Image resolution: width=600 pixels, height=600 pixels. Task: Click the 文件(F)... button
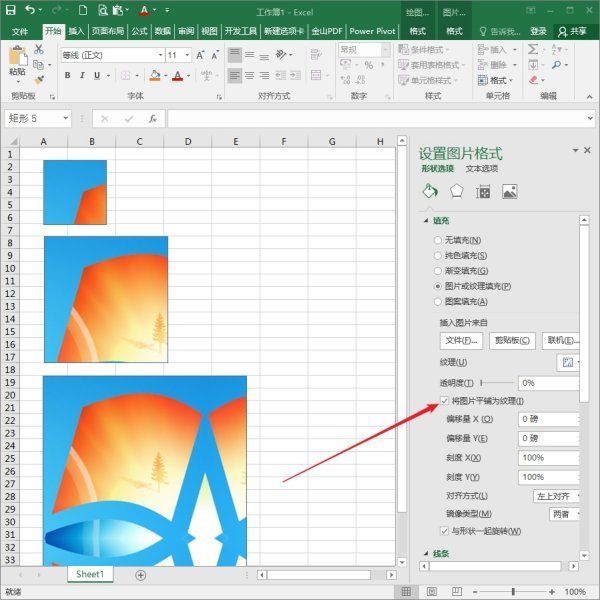click(x=461, y=341)
